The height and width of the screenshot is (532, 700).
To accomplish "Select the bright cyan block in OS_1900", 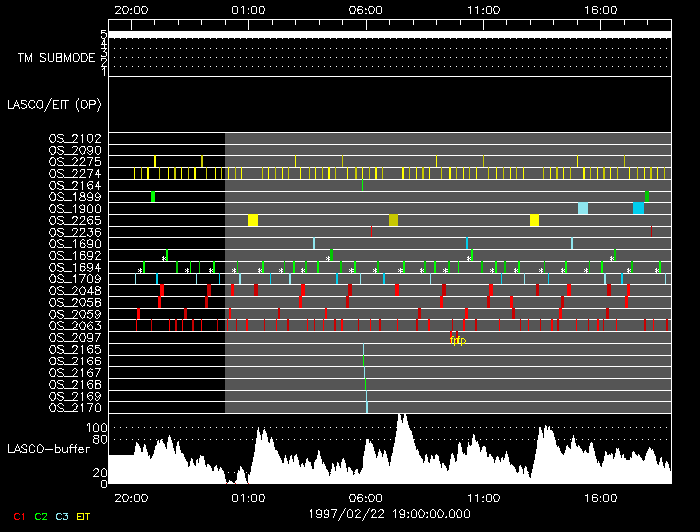I will pos(638,208).
